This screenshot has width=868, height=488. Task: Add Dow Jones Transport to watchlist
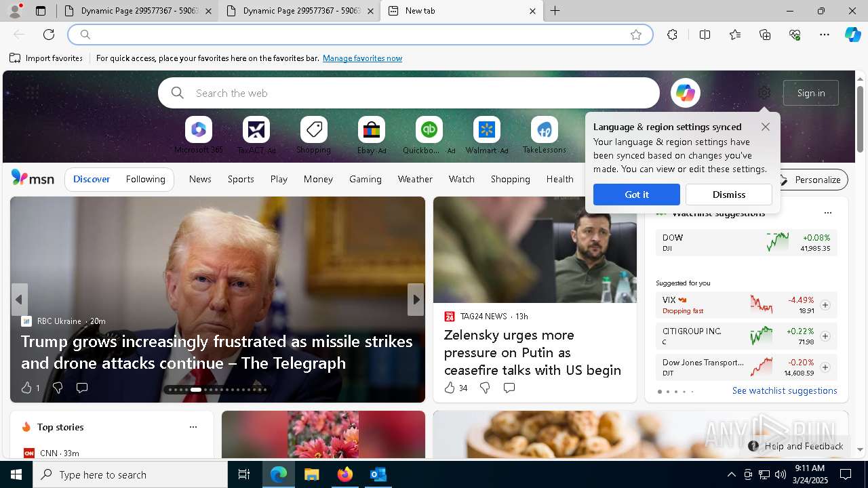825,367
